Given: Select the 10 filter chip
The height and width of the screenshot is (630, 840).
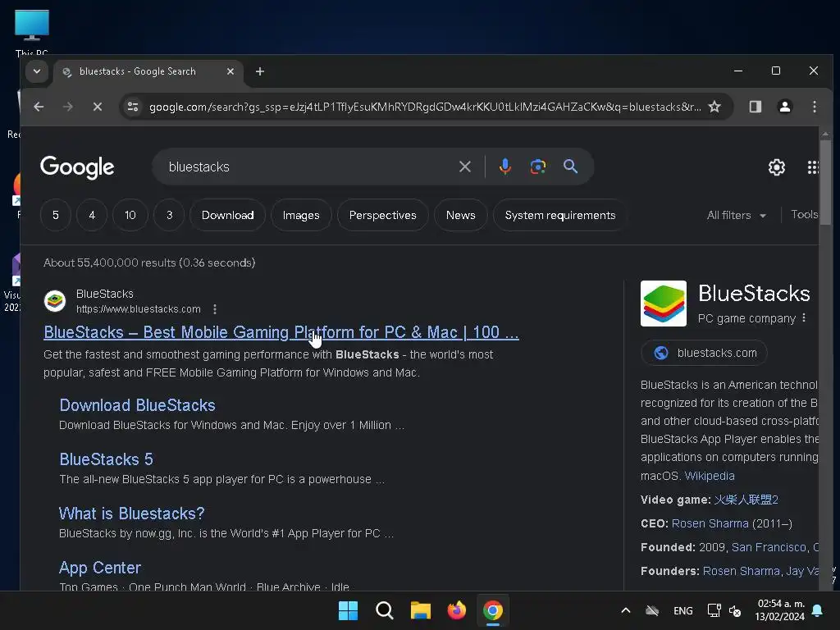Looking at the screenshot, I should 130,215.
